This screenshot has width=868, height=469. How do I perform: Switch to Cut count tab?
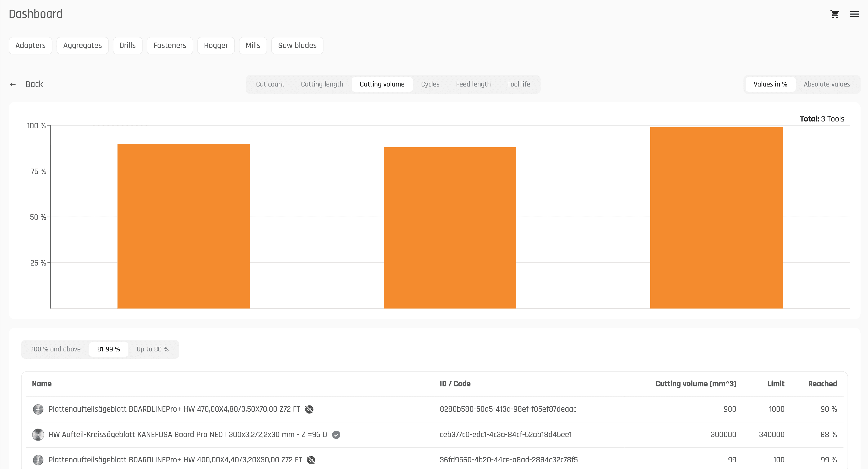(x=270, y=84)
